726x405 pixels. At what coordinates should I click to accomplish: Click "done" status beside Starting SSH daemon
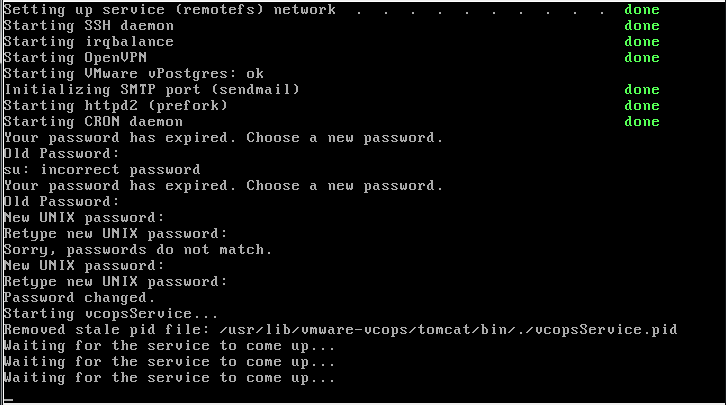click(642, 26)
